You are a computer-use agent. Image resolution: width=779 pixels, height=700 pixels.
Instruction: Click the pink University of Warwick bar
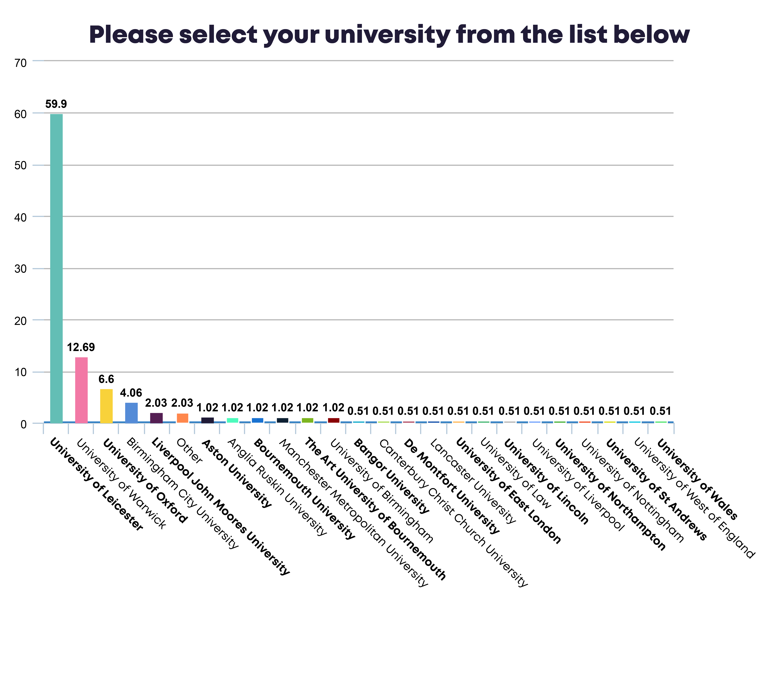[81, 390]
